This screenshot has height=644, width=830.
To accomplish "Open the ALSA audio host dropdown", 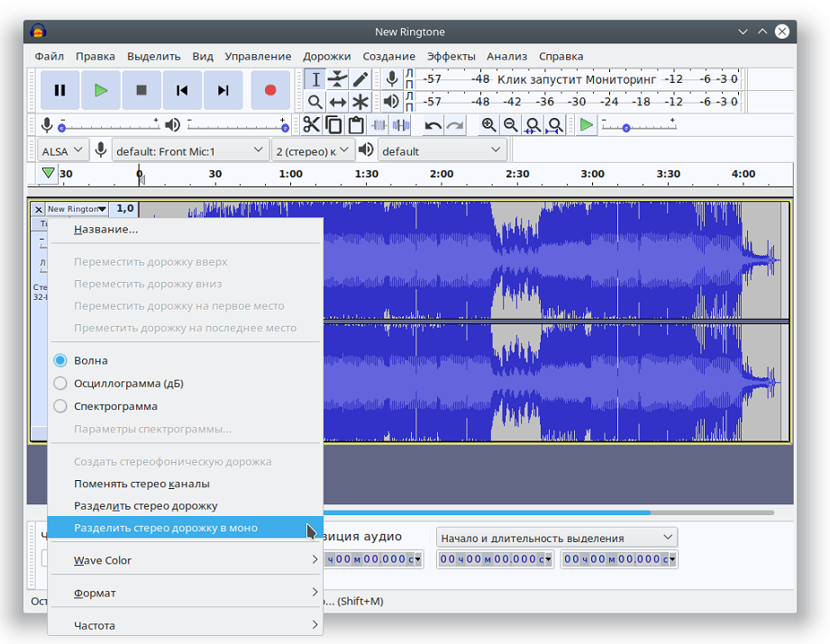I will point(61,150).
